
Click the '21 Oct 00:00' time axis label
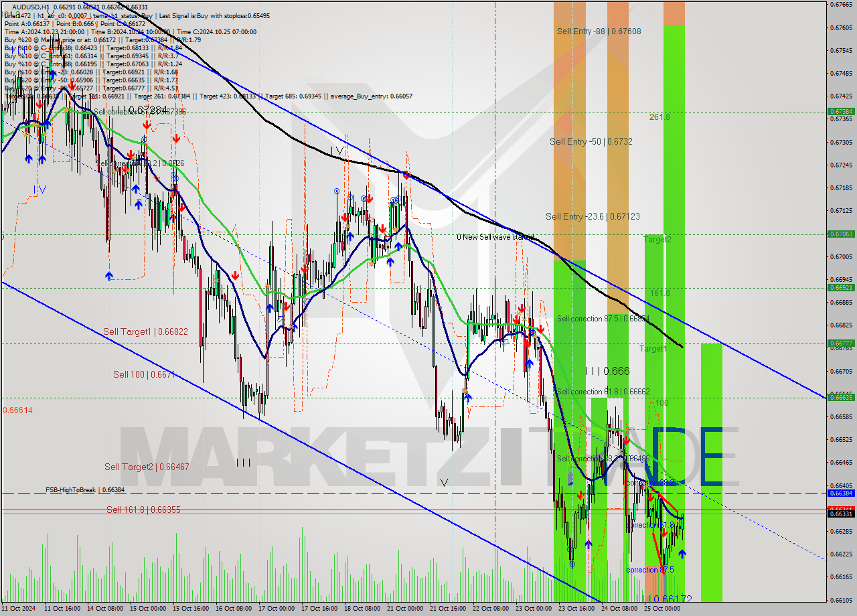point(404,609)
